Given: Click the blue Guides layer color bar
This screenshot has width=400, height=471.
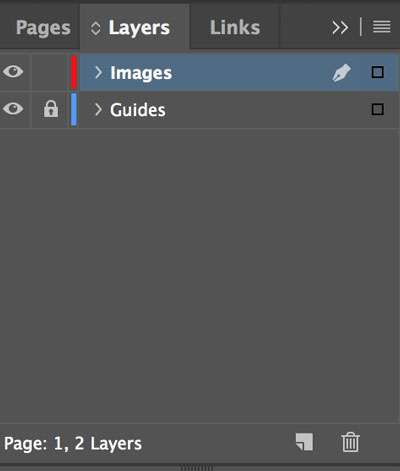Looking at the screenshot, I should tap(74, 109).
